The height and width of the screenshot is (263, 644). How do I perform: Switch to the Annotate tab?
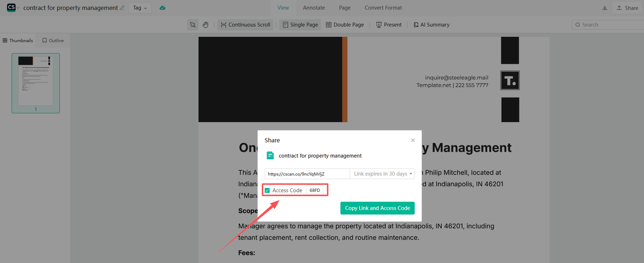click(x=313, y=8)
